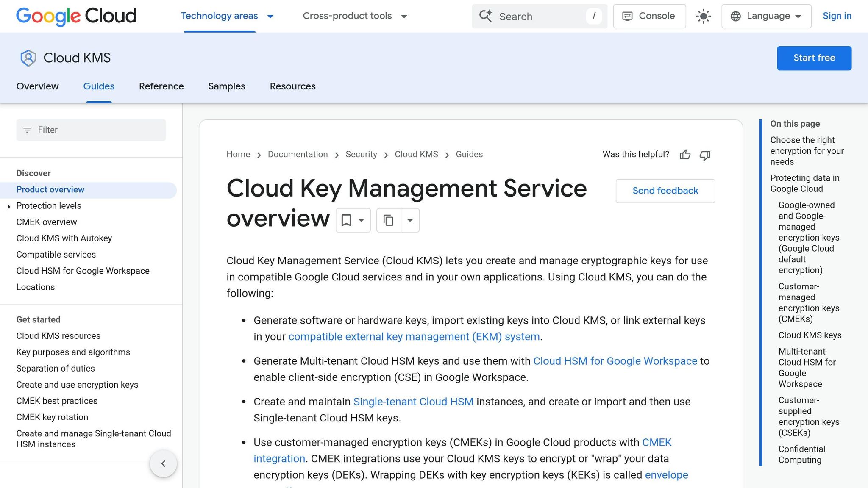Switch to the Reference tab
The height and width of the screenshot is (488, 868).
point(161,86)
